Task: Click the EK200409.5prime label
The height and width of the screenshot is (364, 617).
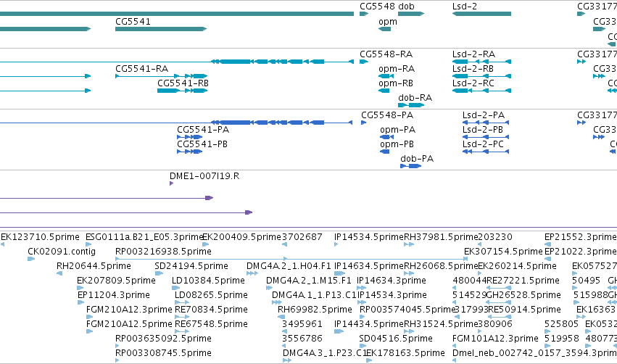Action: (241, 237)
